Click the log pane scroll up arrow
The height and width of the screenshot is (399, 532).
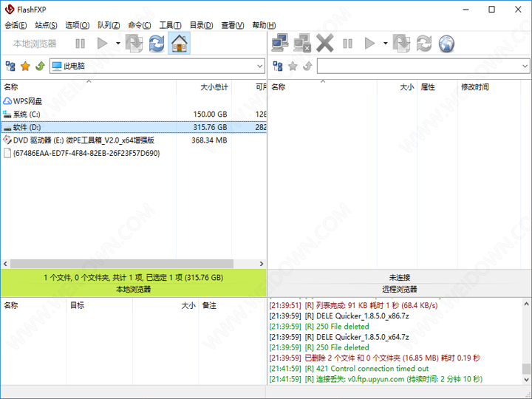526,304
